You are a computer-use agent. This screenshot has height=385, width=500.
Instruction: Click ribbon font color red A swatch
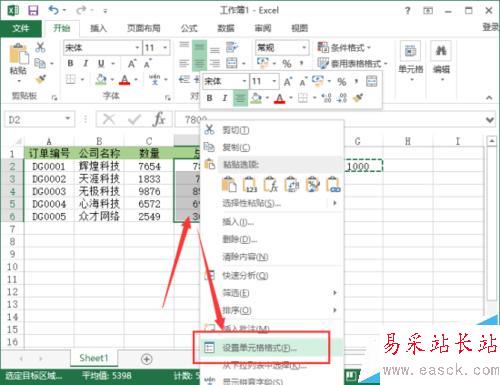124,80
